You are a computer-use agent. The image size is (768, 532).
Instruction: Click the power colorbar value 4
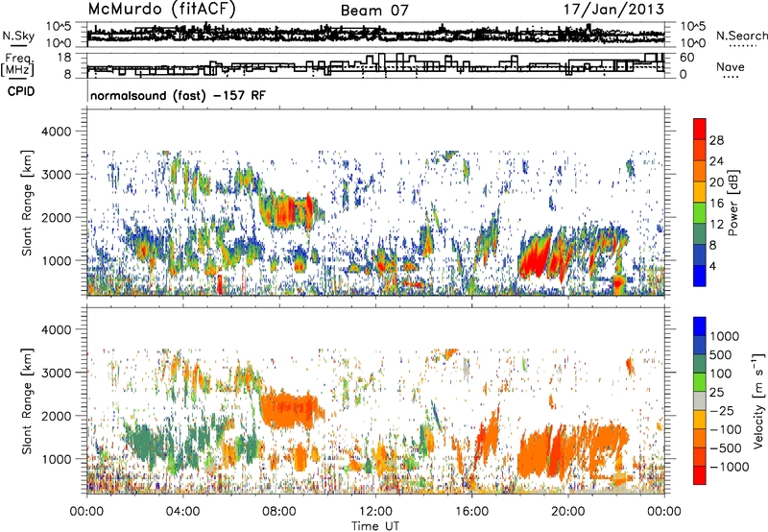tap(713, 267)
